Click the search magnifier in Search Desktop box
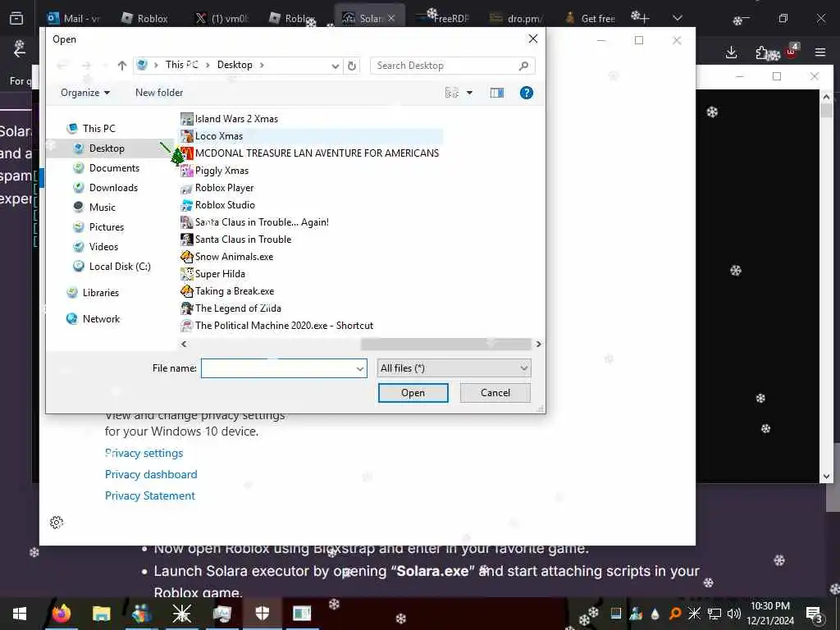This screenshot has width=840, height=630. coord(523,66)
